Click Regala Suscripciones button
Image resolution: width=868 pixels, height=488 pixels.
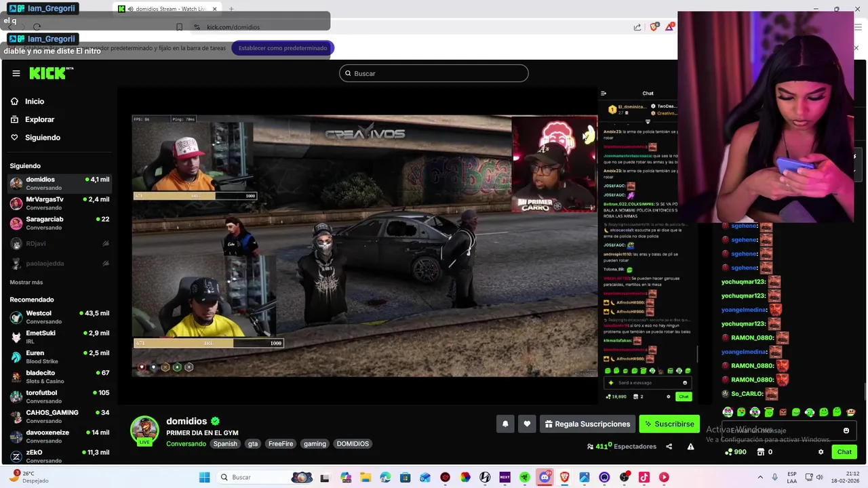pos(587,424)
